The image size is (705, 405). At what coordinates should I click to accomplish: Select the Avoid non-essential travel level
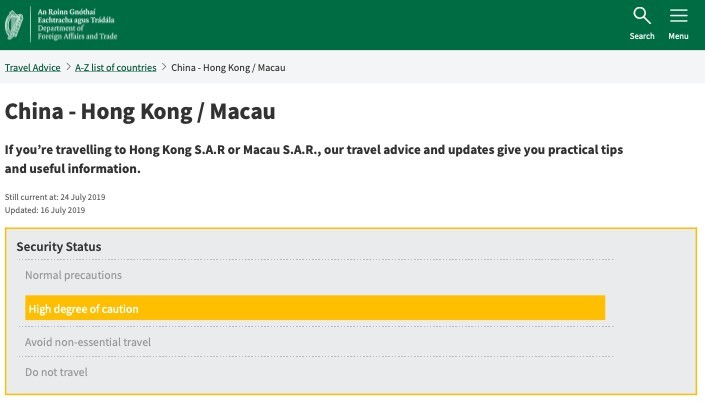click(88, 342)
